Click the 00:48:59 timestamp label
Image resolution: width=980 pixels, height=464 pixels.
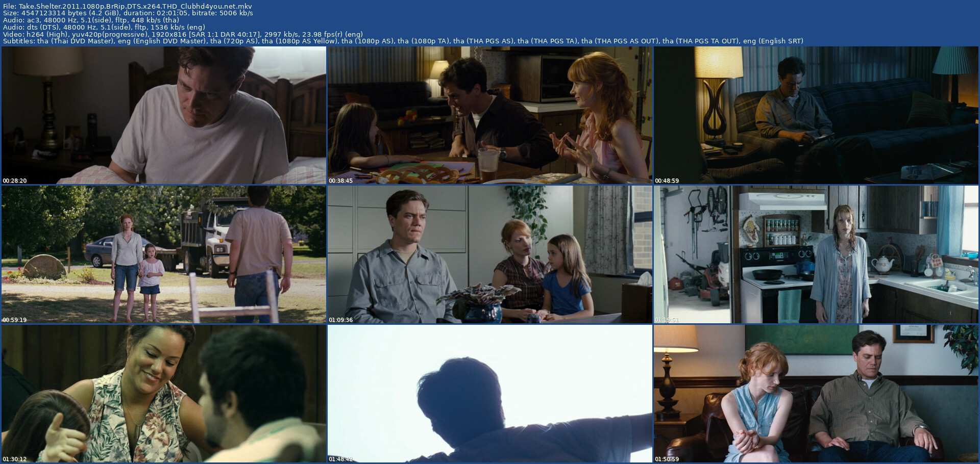tap(667, 181)
